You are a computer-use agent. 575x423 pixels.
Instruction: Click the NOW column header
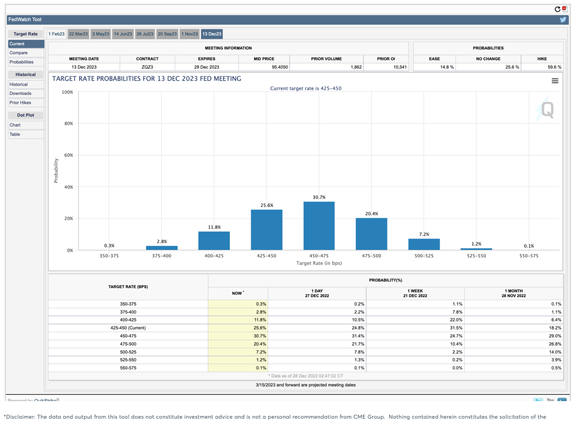click(238, 293)
